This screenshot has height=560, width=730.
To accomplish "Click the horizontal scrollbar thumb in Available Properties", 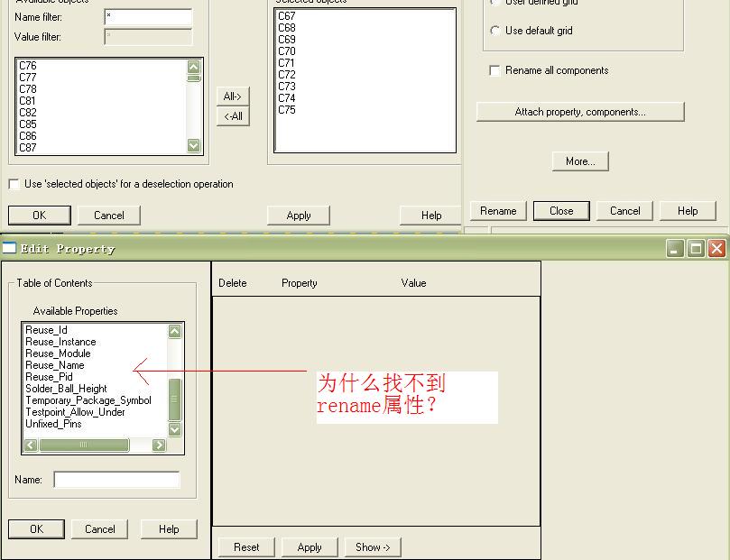I will [84, 445].
